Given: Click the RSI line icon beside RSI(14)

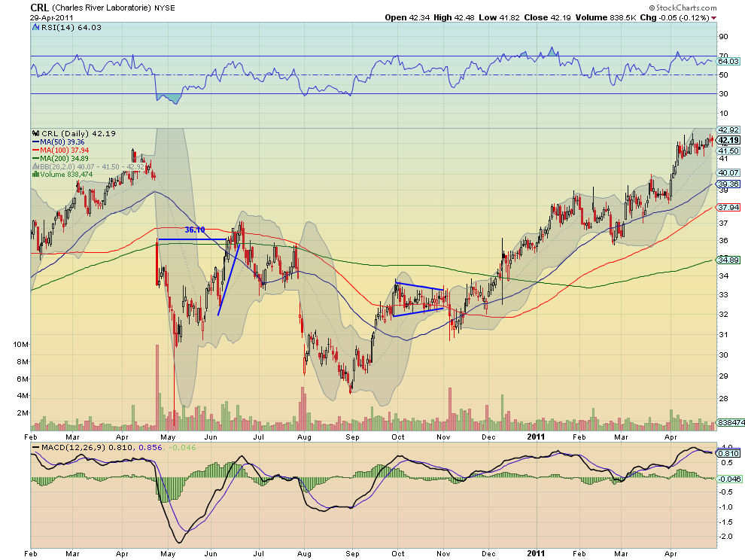Looking at the screenshot, I should (x=35, y=27).
